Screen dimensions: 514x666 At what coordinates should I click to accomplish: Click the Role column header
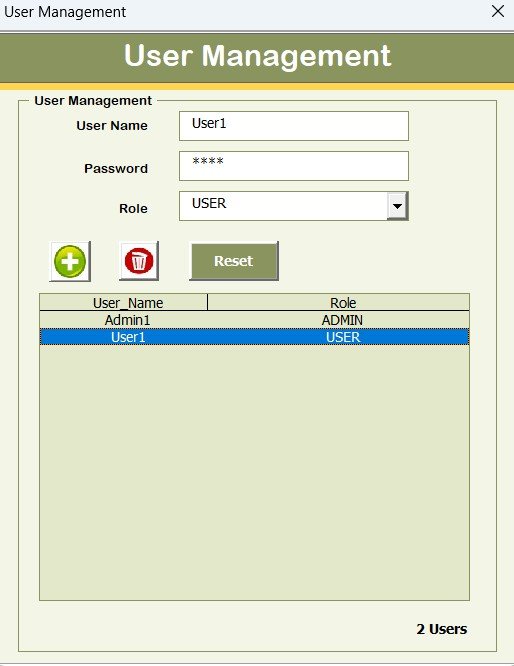click(339, 302)
